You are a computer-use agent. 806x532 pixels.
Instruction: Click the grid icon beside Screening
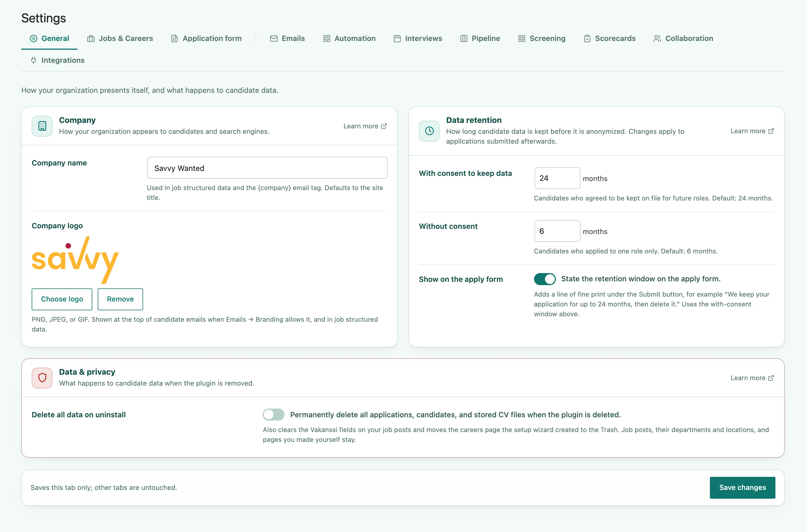[522, 38]
